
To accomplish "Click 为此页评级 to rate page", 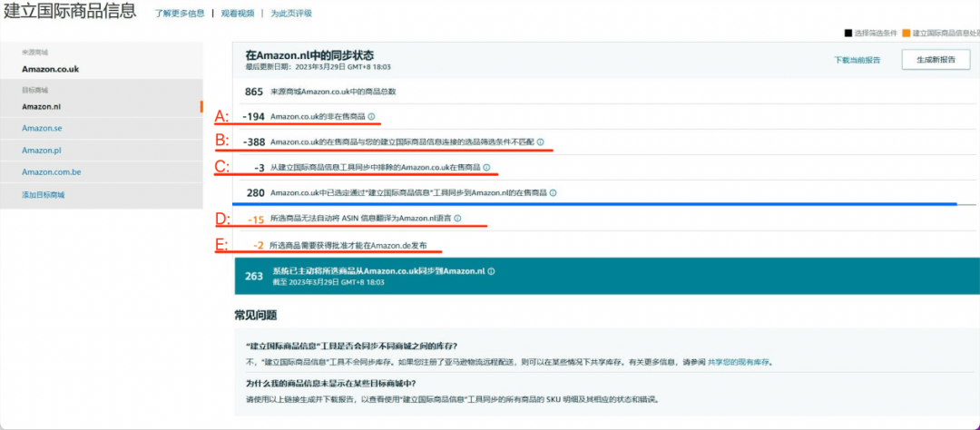I will click(290, 14).
